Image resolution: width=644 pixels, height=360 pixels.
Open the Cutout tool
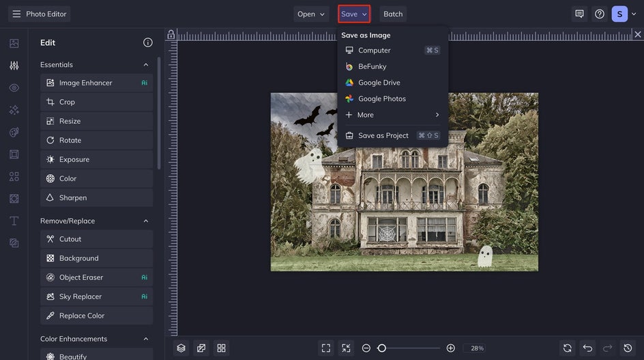coord(96,239)
